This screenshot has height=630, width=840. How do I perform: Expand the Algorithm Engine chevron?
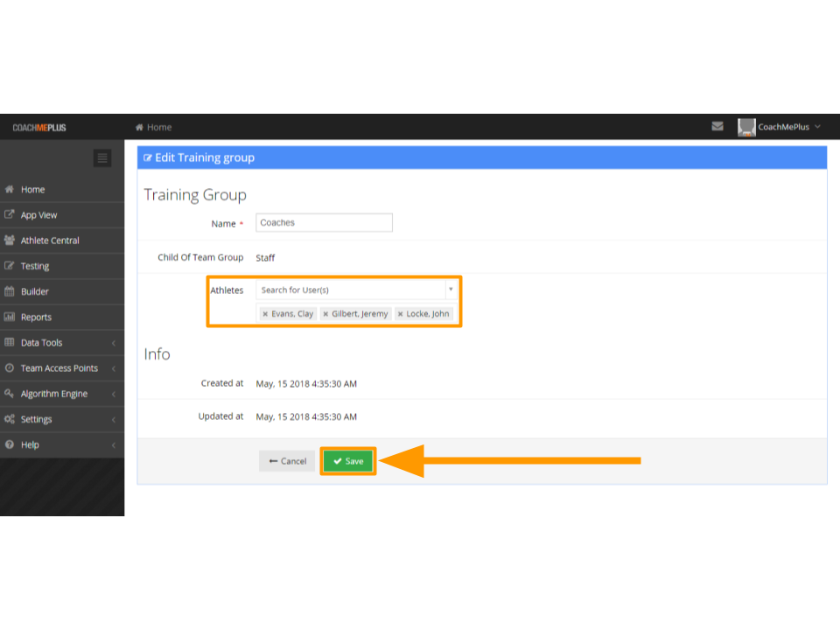[114, 394]
